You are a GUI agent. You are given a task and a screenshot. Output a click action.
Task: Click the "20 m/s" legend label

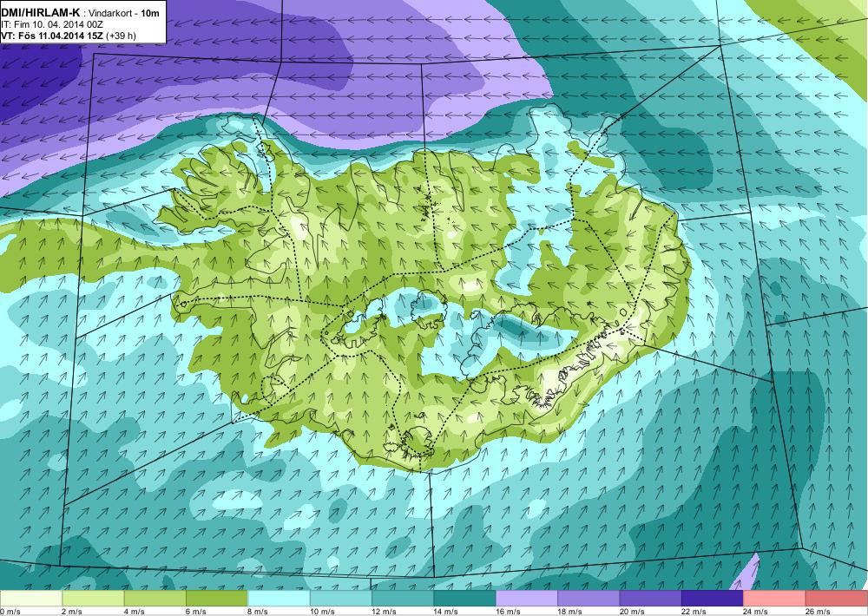[x=632, y=612]
